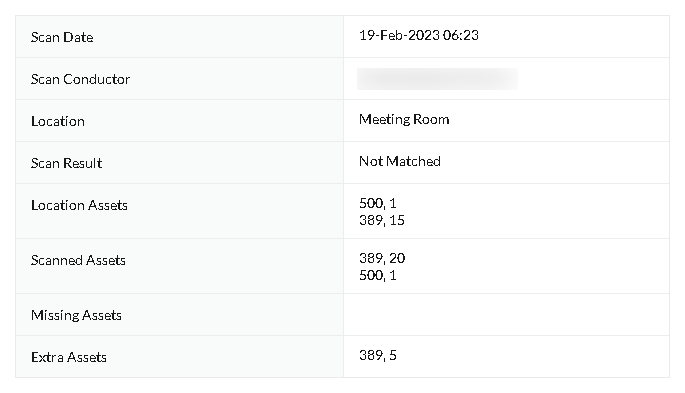Select the 389, 20 scanned asset entry
This screenshot has height=393, width=685.
coord(382,258)
